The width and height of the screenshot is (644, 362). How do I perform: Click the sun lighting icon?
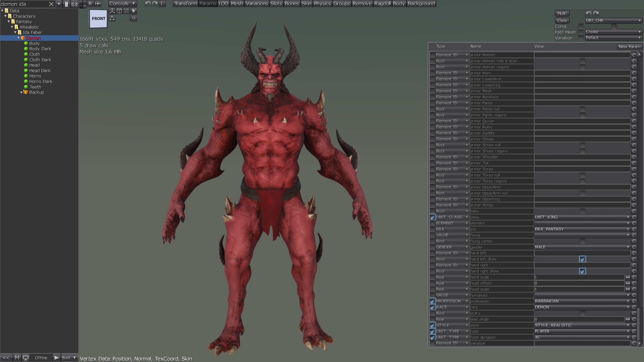click(x=134, y=18)
